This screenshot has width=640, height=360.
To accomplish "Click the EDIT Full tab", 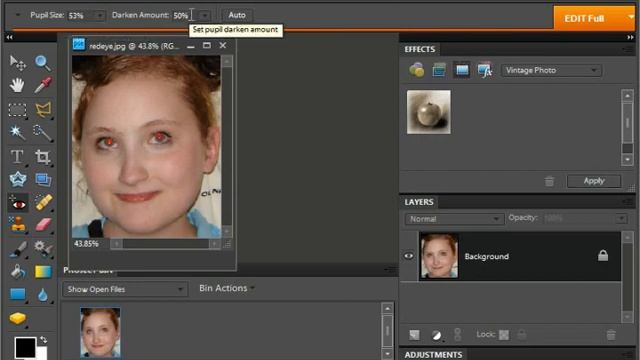I will click(x=584, y=18).
